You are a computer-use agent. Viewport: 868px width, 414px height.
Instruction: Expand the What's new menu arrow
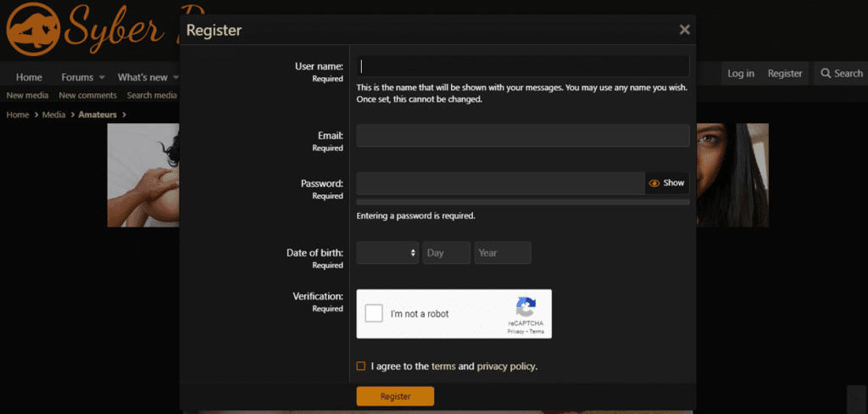176,77
